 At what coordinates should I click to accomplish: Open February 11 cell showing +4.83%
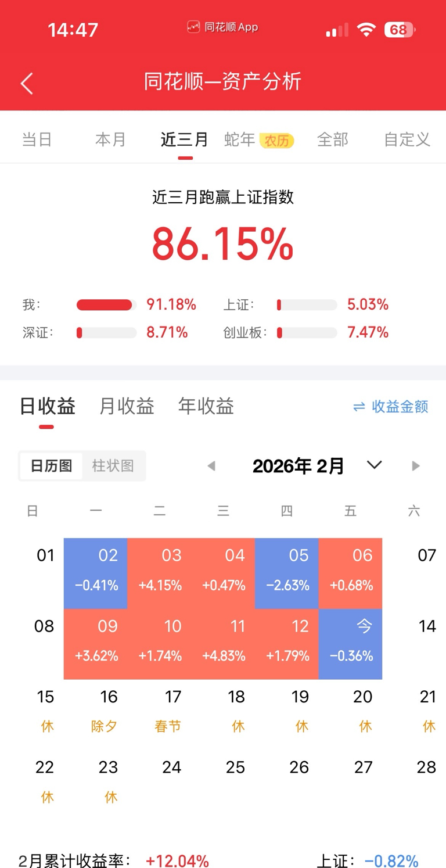pyautogui.click(x=223, y=644)
